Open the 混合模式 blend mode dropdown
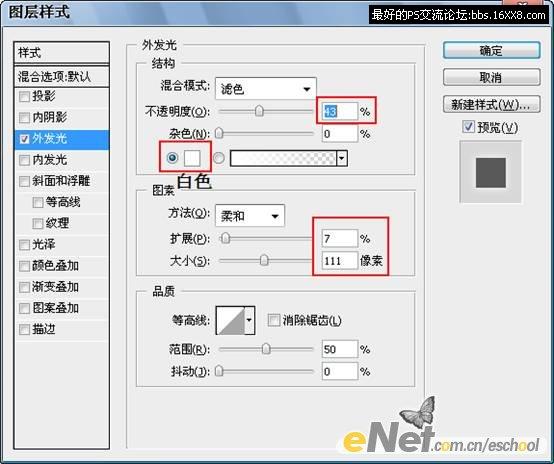554x464 pixels. [266, 88]
